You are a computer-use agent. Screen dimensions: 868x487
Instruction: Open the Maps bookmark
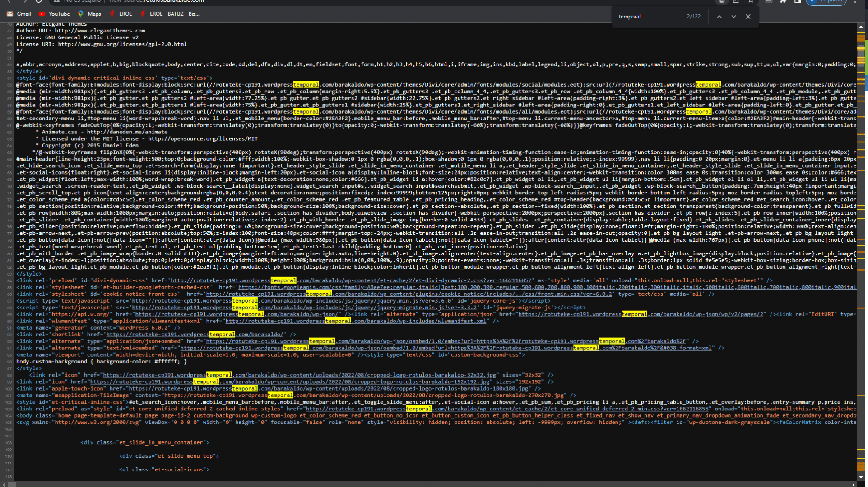89,14
